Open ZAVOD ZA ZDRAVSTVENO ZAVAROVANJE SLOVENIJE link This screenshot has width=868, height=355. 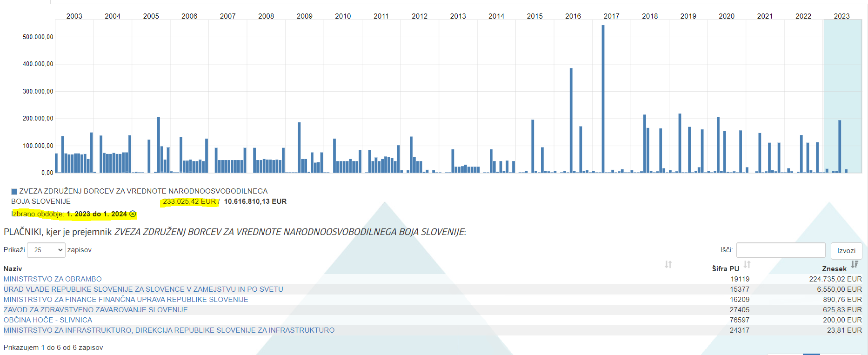[96, 310]
